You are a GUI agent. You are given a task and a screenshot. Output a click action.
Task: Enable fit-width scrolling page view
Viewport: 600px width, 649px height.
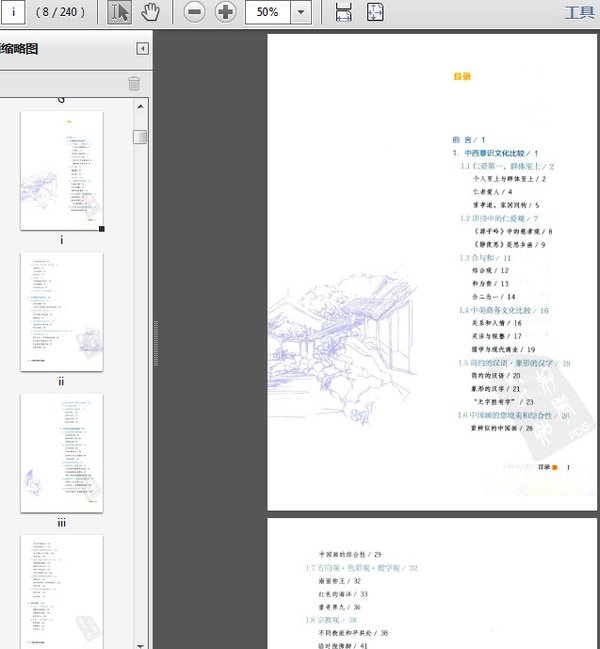(x=343, y=12)
